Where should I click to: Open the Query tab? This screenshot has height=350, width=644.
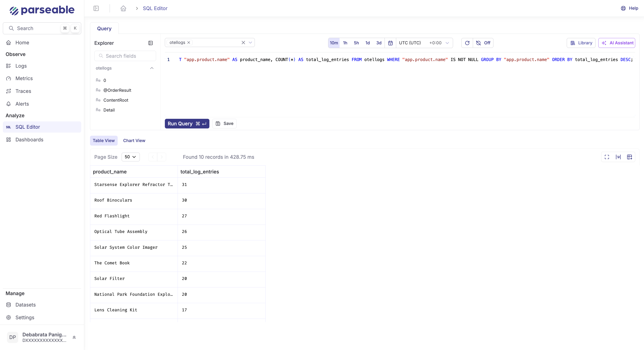(104, 29)
